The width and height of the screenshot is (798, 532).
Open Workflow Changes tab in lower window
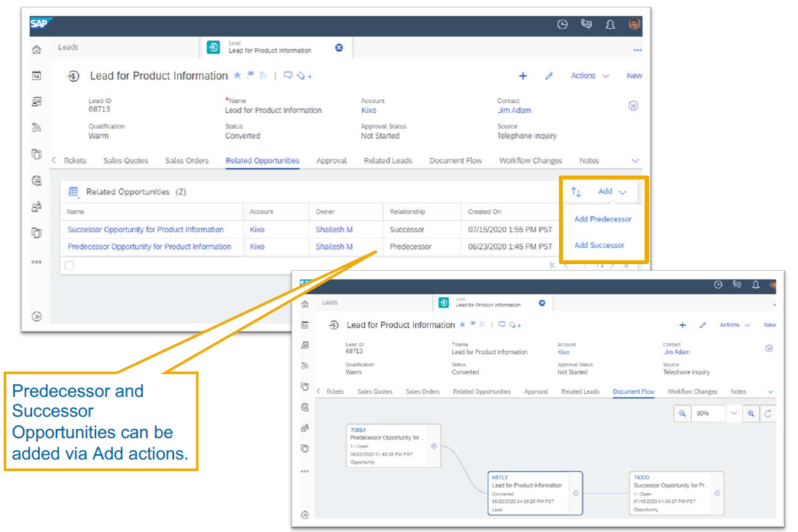pyautogui.click(x=692, y=392)
